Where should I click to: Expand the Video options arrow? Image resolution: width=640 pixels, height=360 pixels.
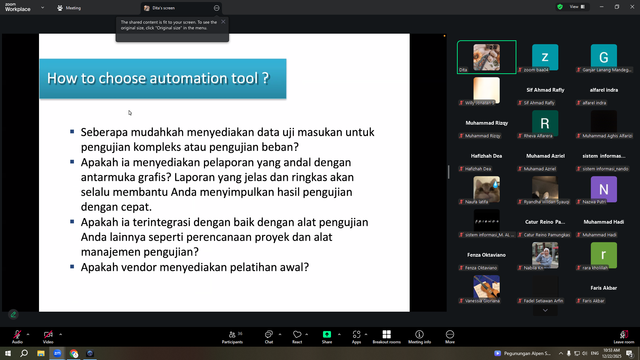pos(60,334)
